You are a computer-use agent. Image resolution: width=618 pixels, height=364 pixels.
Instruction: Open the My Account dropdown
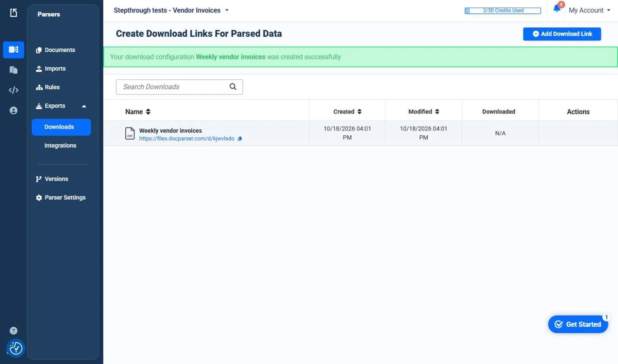[589, 10]
